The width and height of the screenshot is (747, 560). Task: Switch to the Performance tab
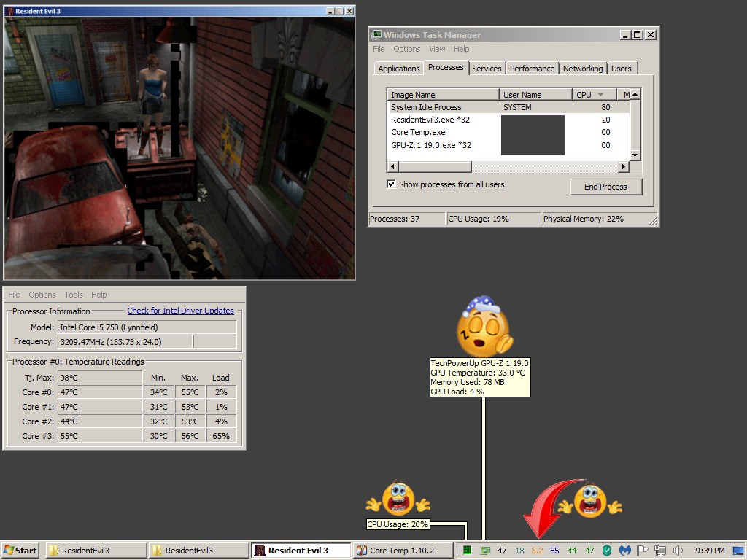click(x=532, y=69)
